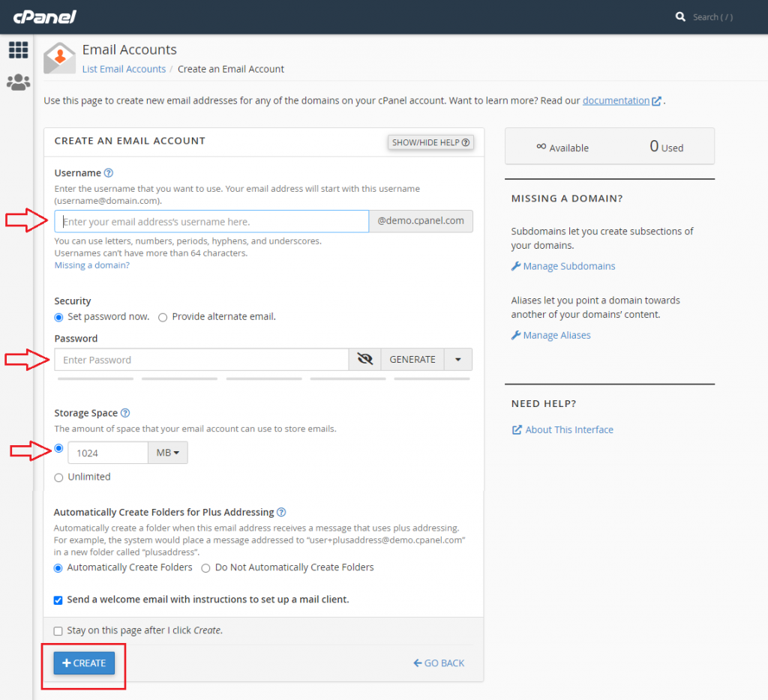Click the Storage Space help icon

(x=125, y=413)
